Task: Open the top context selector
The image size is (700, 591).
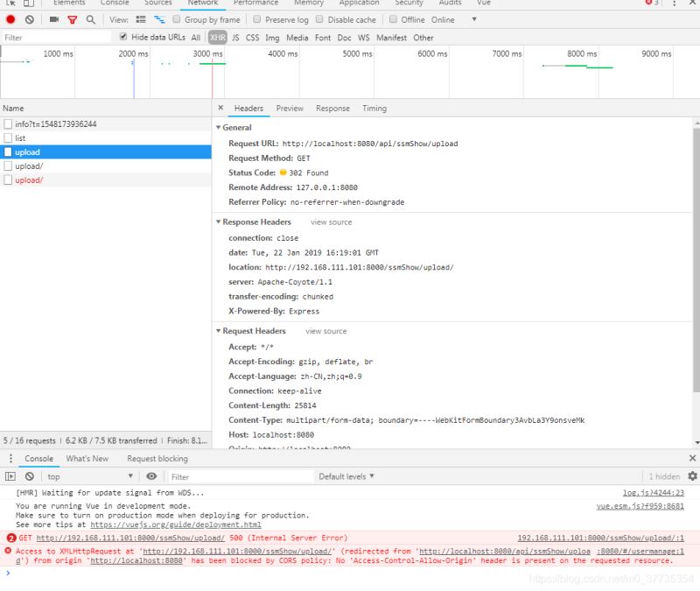Action: 90,476
